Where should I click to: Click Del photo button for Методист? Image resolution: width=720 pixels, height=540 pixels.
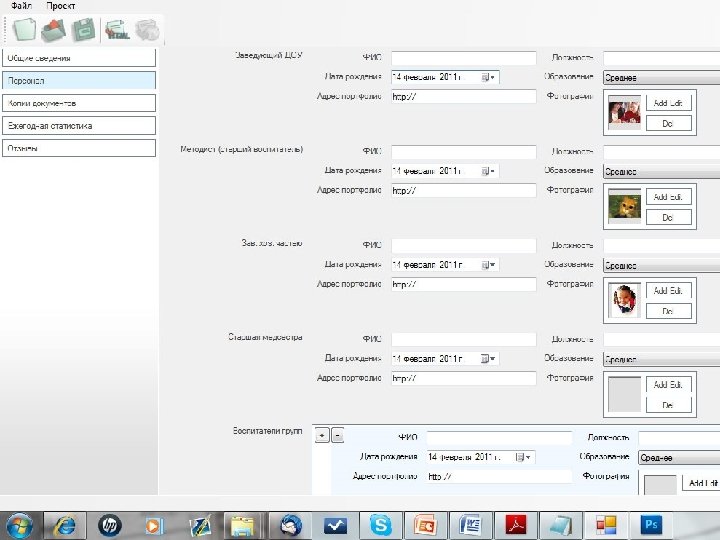[x=669, y=217]
